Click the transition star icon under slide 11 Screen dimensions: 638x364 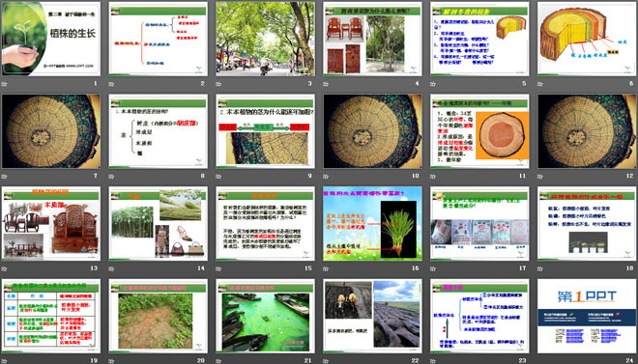click(x=433, y=177)
